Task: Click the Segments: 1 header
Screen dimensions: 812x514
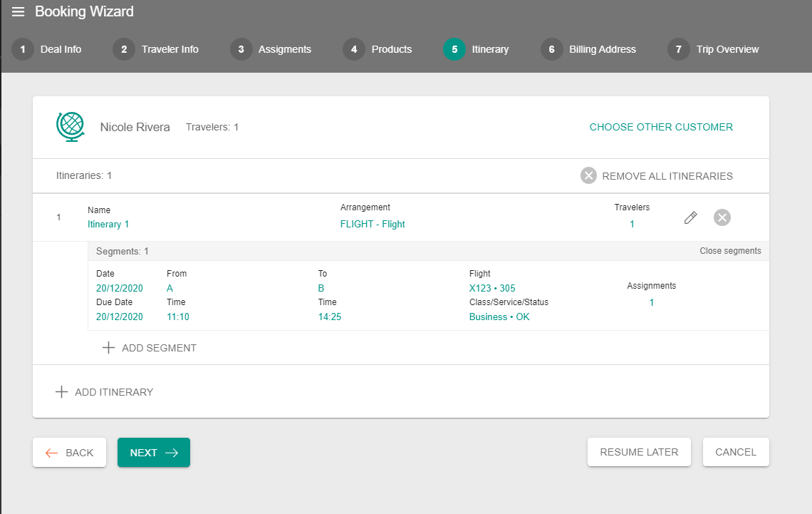Action: coord(123,252)
